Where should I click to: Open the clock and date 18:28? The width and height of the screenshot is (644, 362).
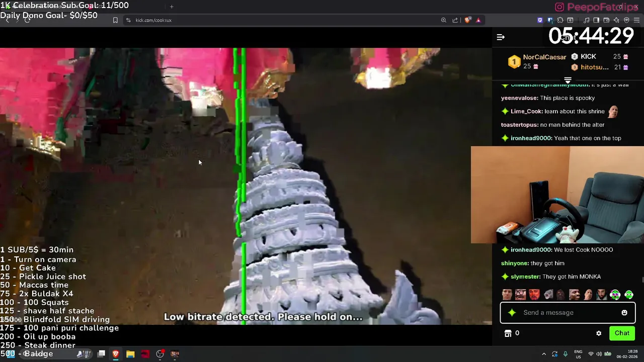[627, 354]
